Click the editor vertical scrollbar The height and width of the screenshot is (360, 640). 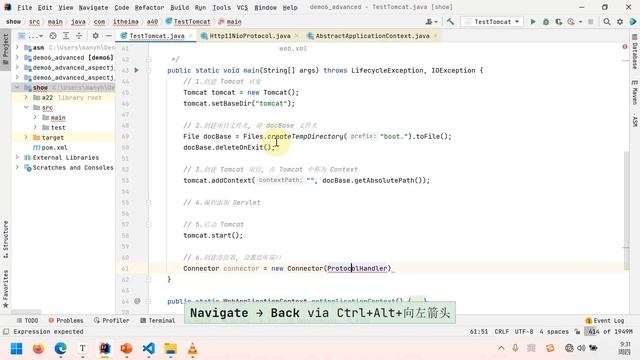626,210
